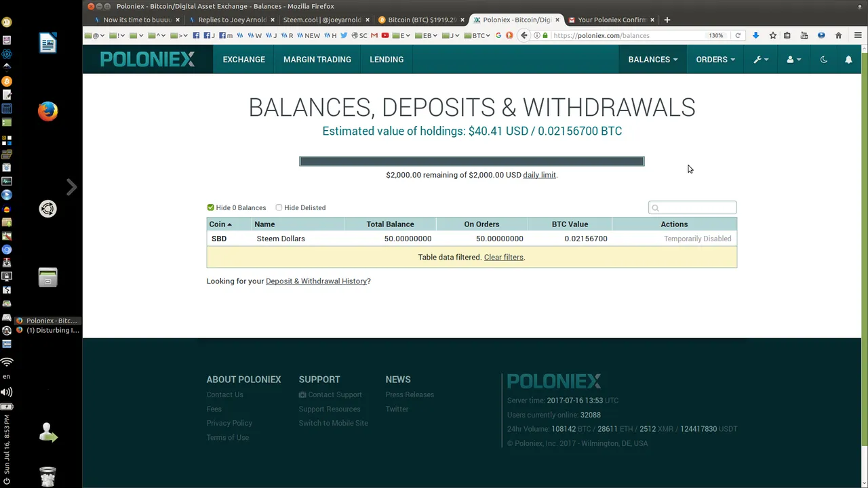Screen dimensions: 868x488
Task: Click the Firefox downloads arrow icon
Action: [755, 35]
